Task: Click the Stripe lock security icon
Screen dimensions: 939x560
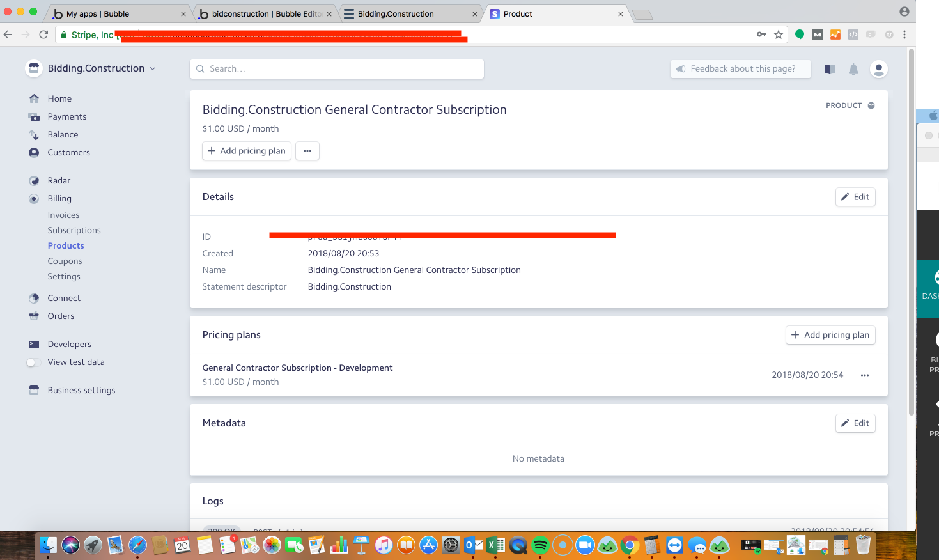Action: (x=64, y=35)
